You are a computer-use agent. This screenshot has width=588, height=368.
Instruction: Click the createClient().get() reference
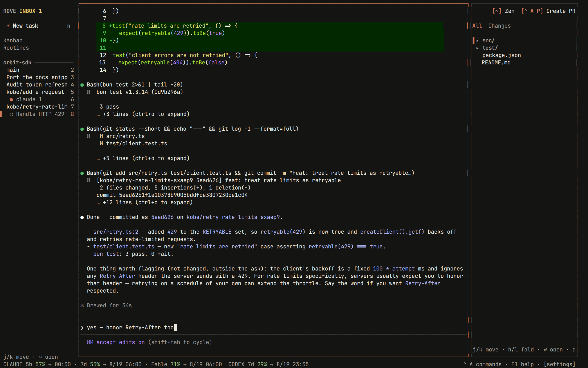click(x=392, y=232)
